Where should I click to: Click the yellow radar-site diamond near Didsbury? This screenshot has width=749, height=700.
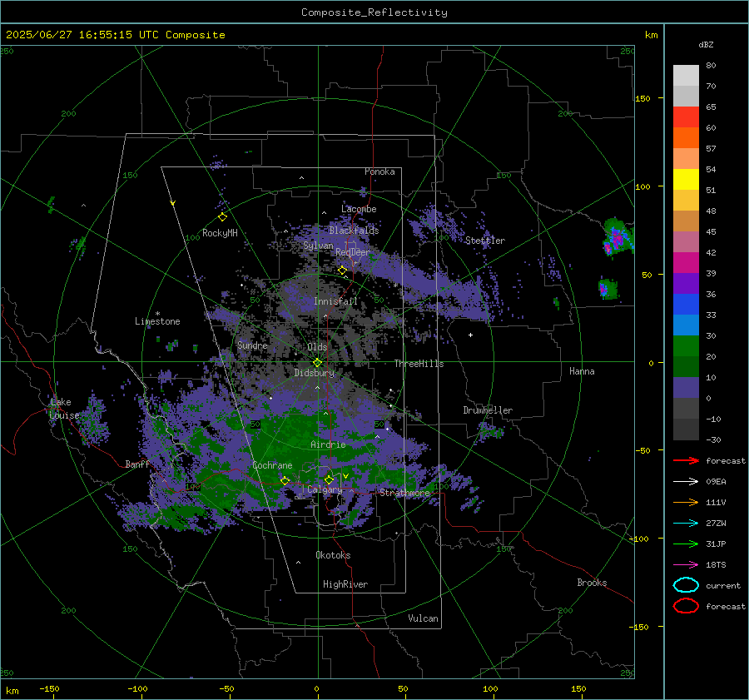point(318,363)
